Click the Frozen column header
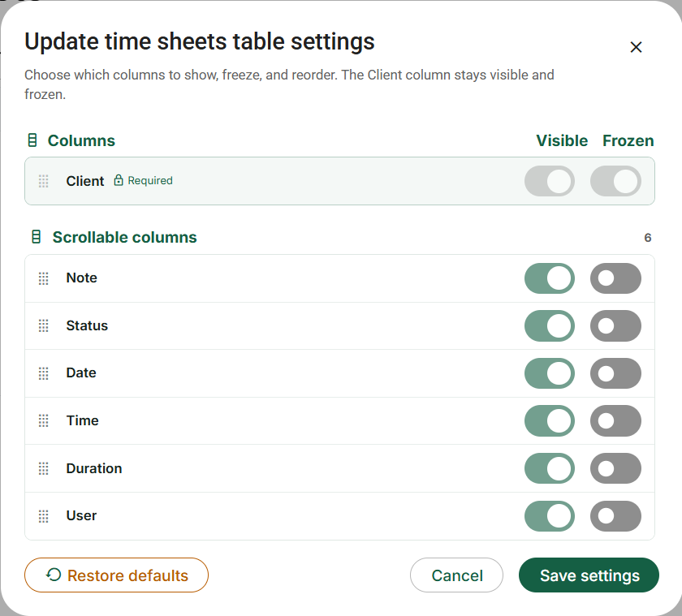The width and height of the screenshot is (682, 616). [628, 140]
